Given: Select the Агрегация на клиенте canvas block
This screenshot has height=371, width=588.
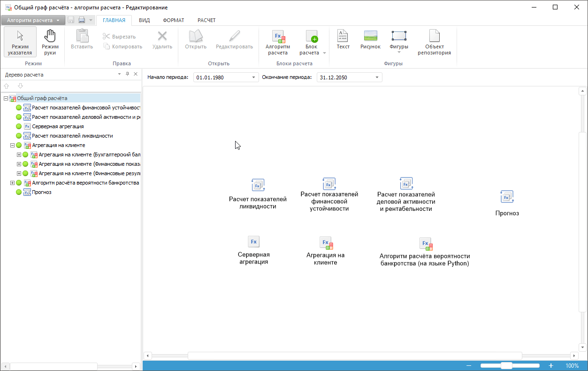Looking at the screenshot, I should (x=326, y=251).
